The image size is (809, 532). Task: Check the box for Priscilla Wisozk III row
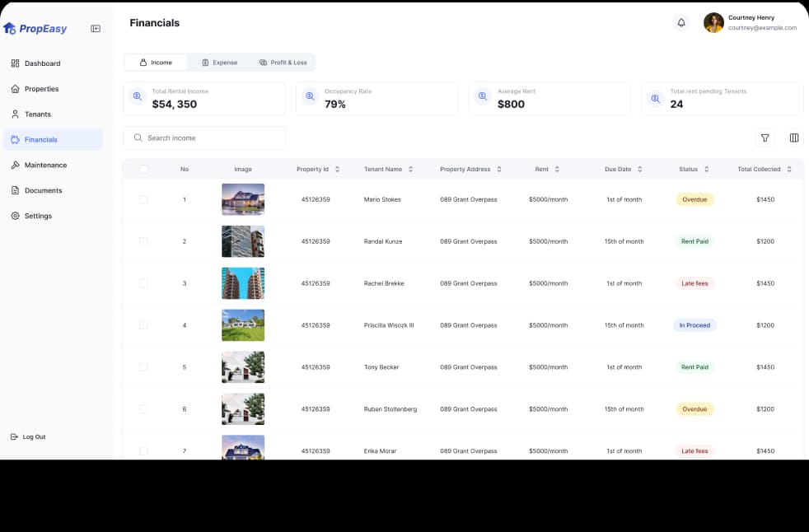click(x=143, y=325)
